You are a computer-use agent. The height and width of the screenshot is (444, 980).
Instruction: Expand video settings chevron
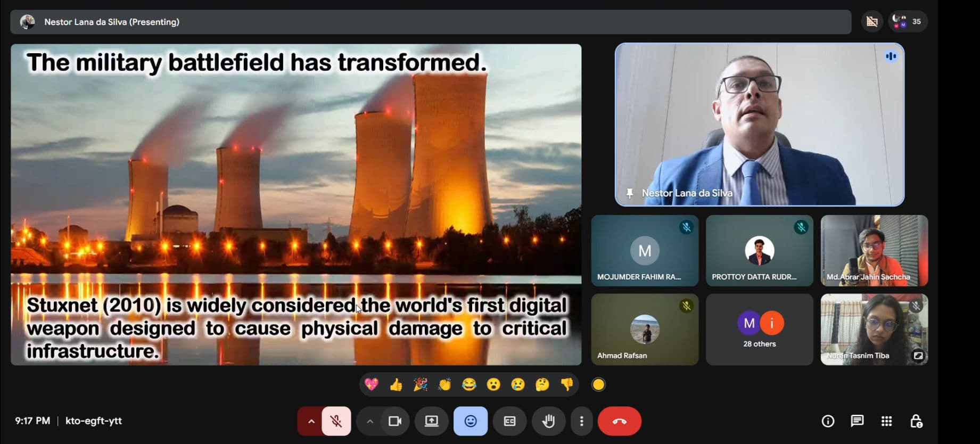point(370,421)
